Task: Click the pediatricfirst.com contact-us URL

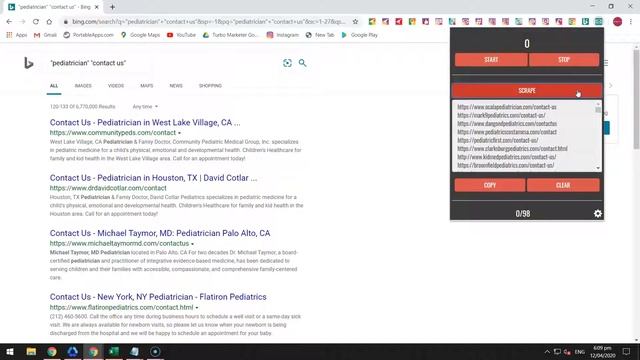Action: [498, 140]
